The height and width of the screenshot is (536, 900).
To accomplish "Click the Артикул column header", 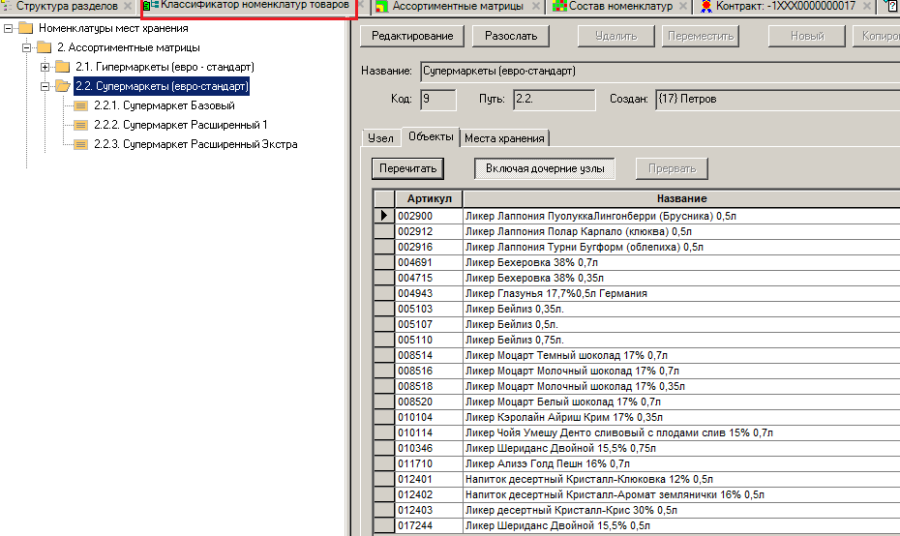I will pyautogui.click(x=429, y=199).
